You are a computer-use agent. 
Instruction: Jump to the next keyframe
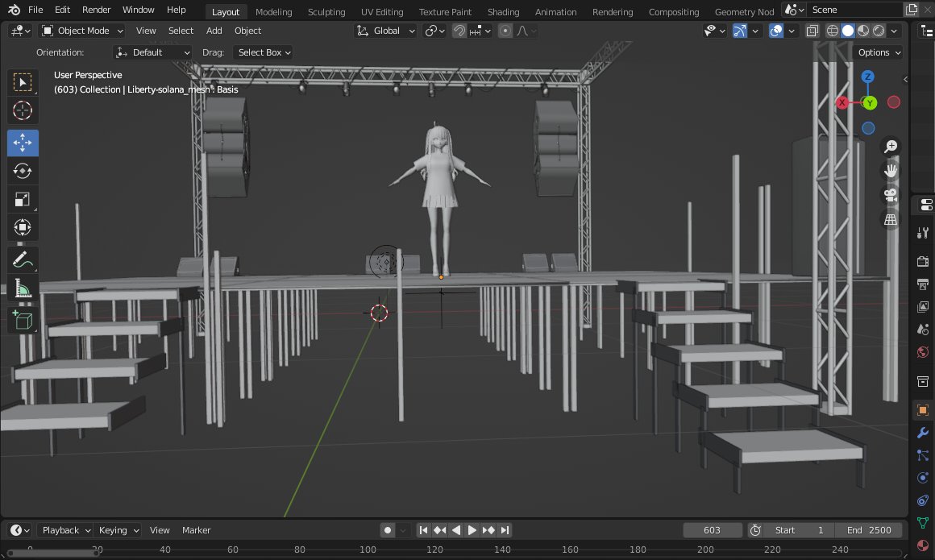pos(488,530)
